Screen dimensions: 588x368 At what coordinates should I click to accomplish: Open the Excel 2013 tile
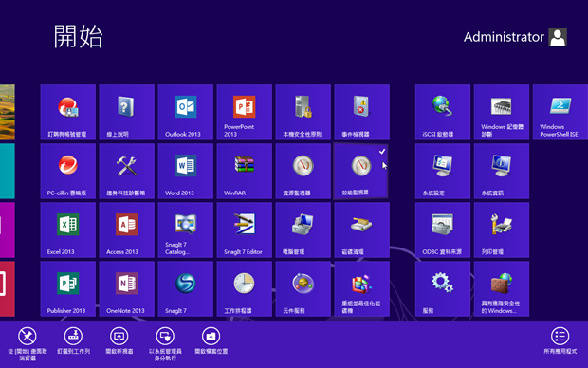pos(68,230)
